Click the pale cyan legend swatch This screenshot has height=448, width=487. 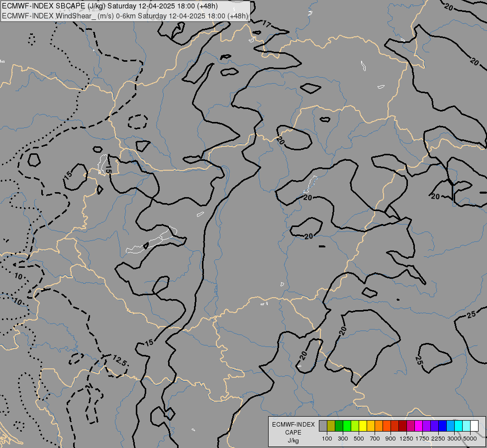[x=467, y=426]
